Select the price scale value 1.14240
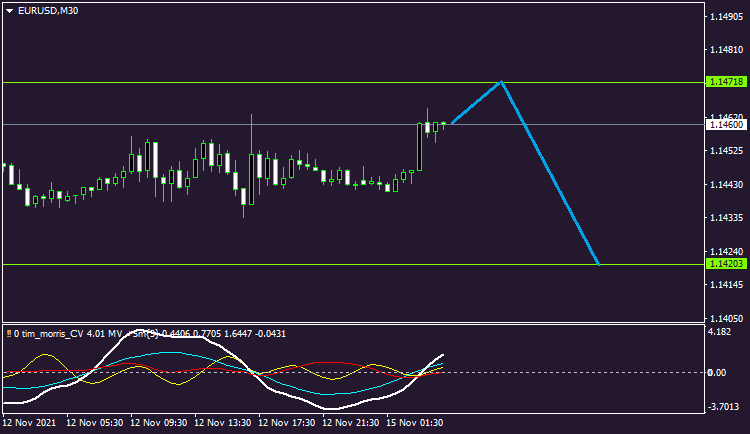 [727, 251]
